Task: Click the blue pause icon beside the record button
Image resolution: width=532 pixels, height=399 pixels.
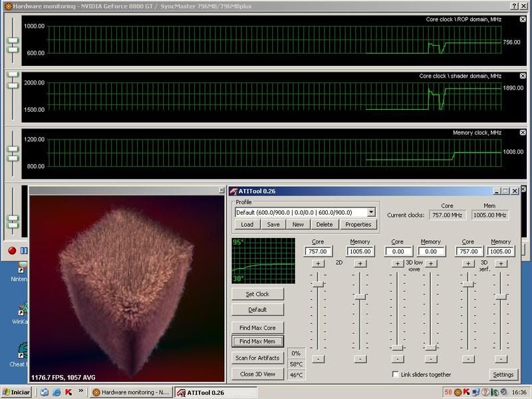Action: point(24,251)
